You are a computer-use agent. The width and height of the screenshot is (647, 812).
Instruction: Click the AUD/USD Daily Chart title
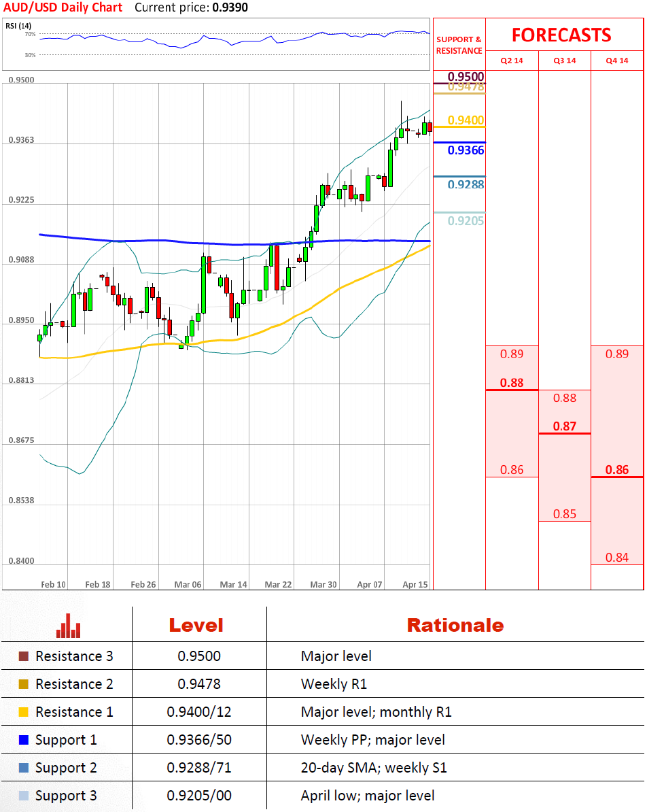[63, 7]
